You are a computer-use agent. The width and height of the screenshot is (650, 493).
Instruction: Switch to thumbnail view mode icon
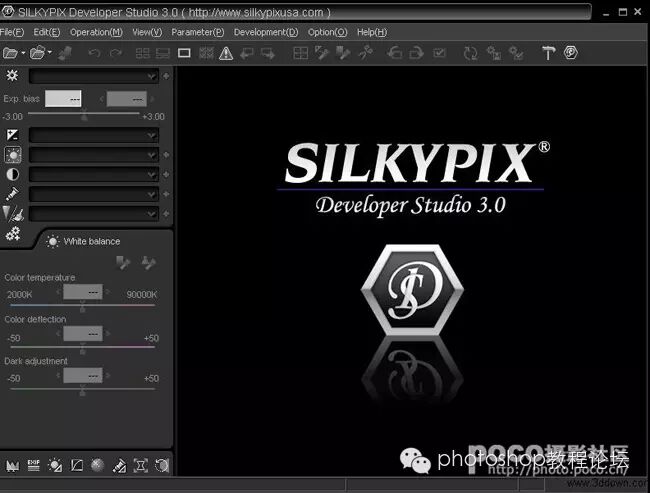coord(143,53)
